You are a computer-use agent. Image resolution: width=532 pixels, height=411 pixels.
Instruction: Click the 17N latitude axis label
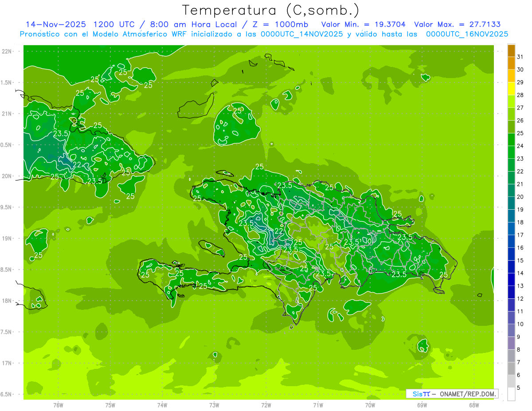click(x=8, y=363)
